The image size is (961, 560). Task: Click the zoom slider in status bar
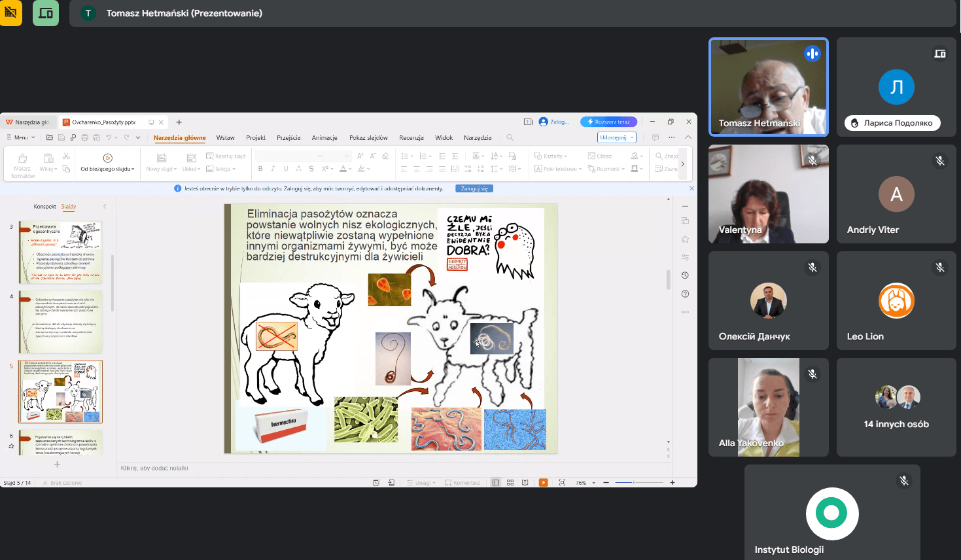pyautogui.click(x=639, y=483)
